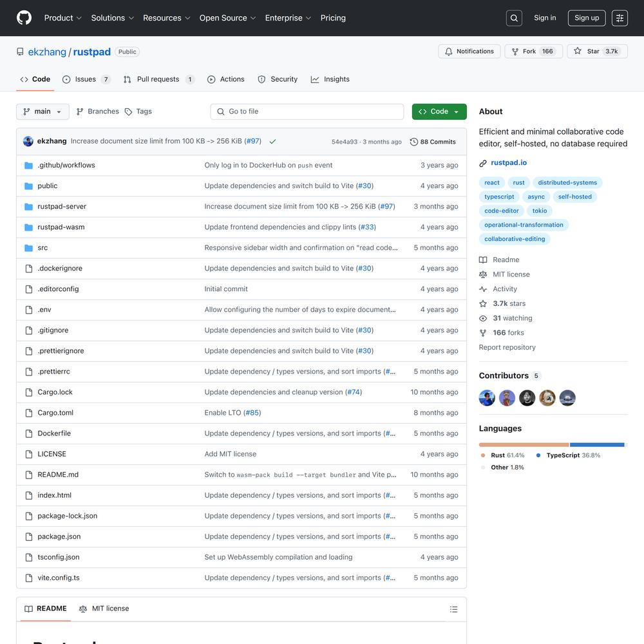644x644 pixels.
Task: Click the GitHub logo icon
Action: click(x=24, y=17)
